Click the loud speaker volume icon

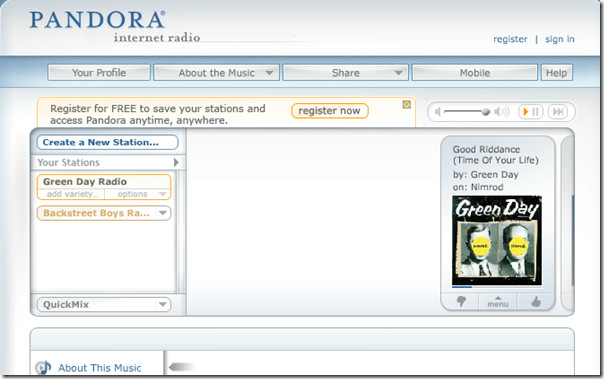[x=502, y=112]
